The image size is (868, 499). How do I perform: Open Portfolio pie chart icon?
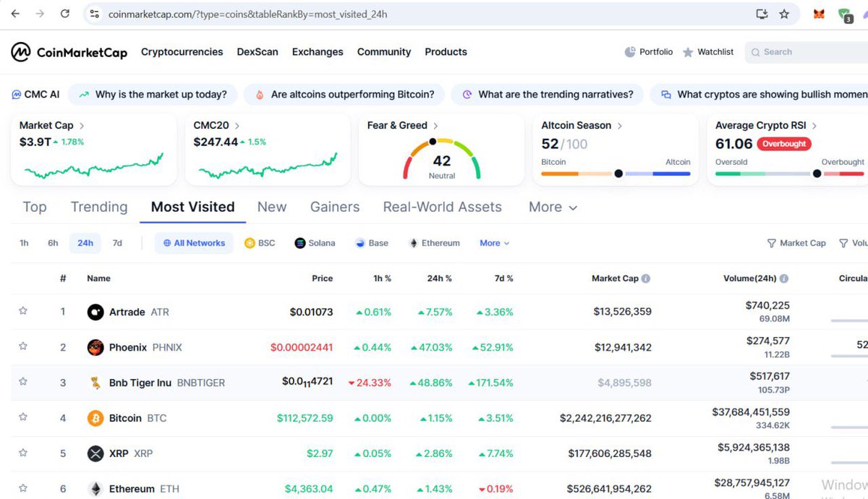pyautogui.click(x=630, y=52)
